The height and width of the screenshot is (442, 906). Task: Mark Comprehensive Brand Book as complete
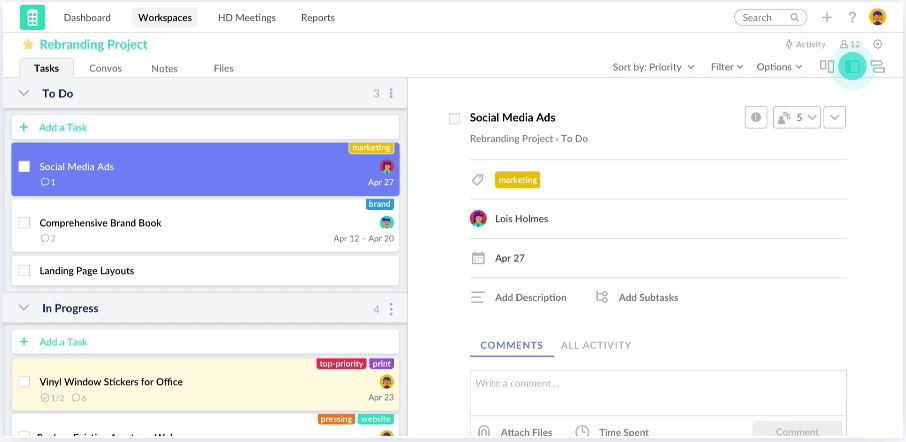pyautogui.click(x=25, y=223)
